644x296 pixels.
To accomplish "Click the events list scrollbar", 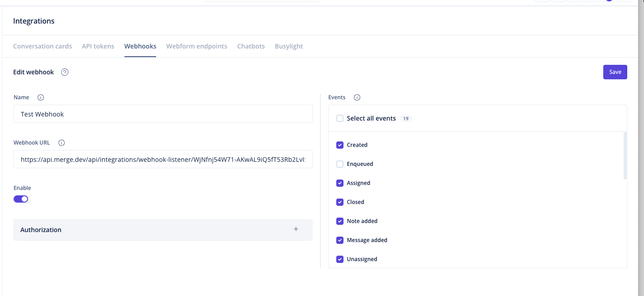I will tap(625, 155).
